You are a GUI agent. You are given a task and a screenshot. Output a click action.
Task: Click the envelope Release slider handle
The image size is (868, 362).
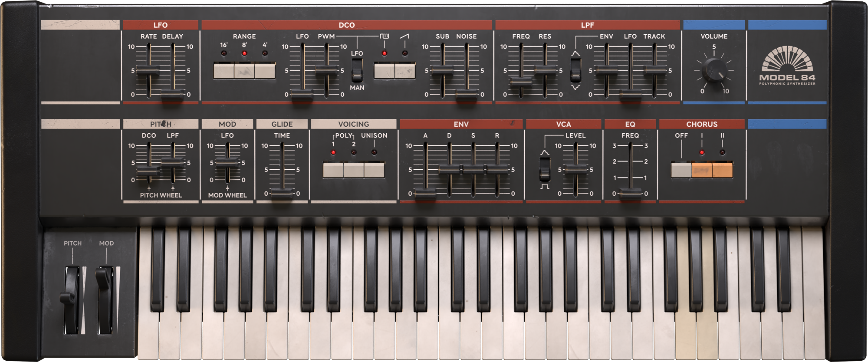pyautogui.click(x=497, y=170)
